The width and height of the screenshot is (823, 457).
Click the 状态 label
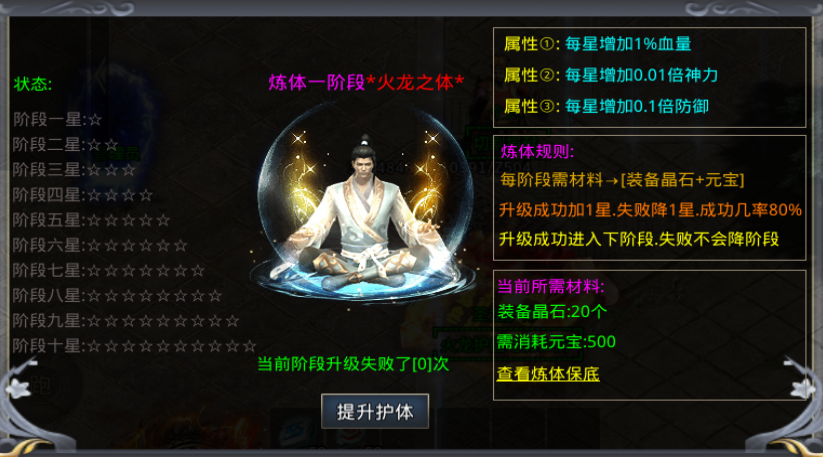point(33,84)
